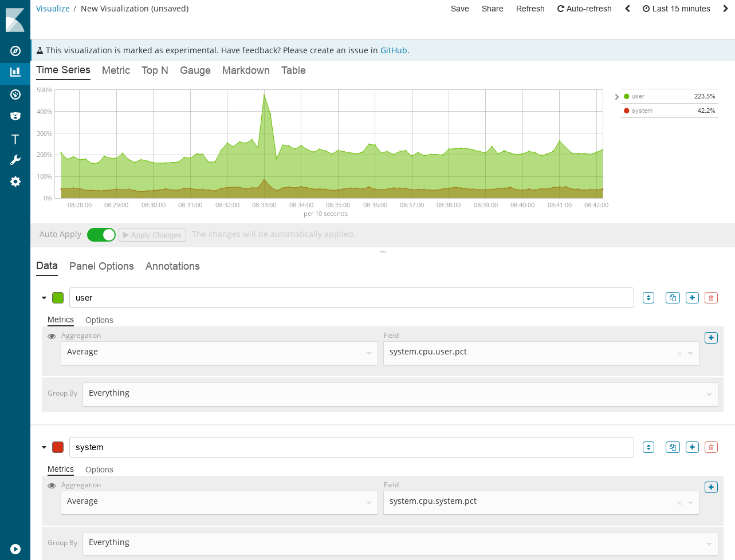Open Discover from the sidebar

tap(15, 50)
